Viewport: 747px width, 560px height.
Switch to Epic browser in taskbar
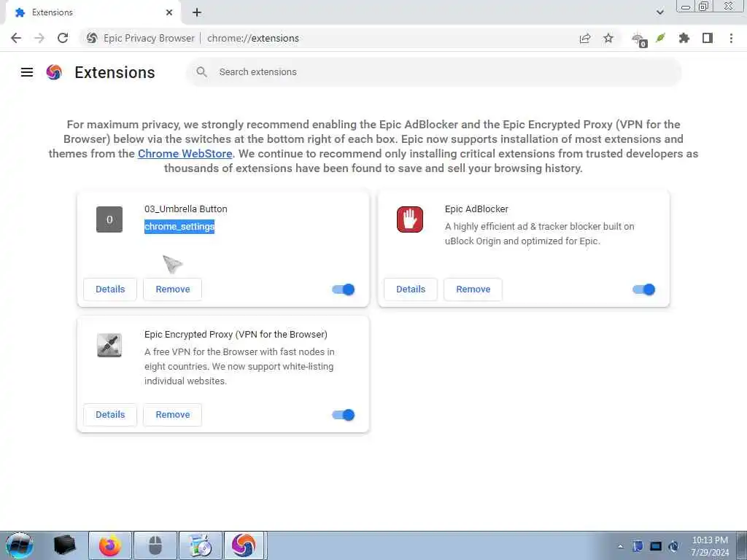pyautogui.click(x=244, y=545)
